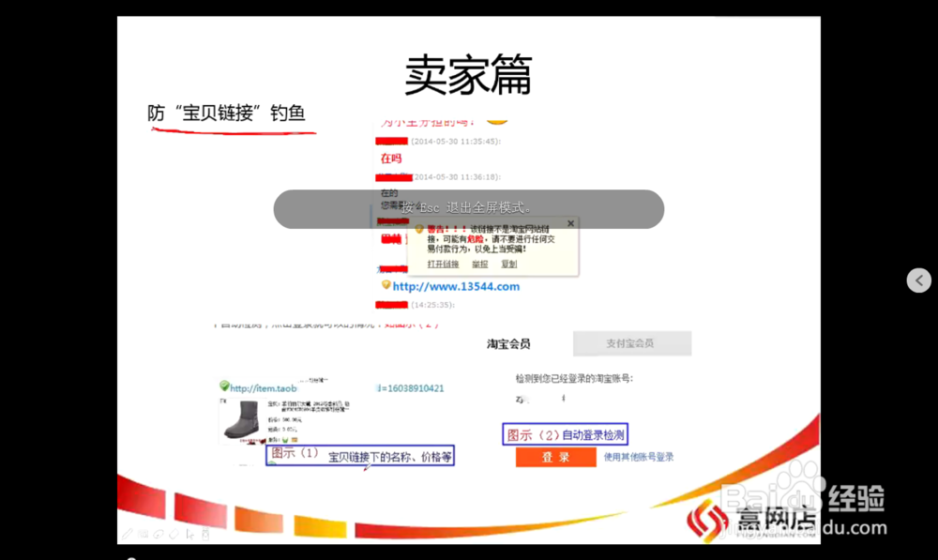
Task: Click the slide save icon in the toolbar
Action: click(x=205, y=534)
